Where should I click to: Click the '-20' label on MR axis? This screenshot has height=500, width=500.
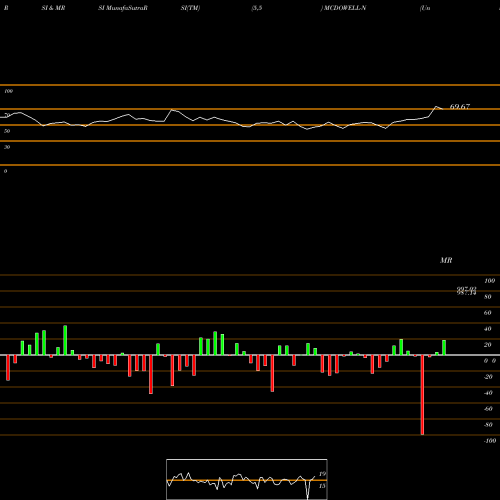click(x=488, y=377)
